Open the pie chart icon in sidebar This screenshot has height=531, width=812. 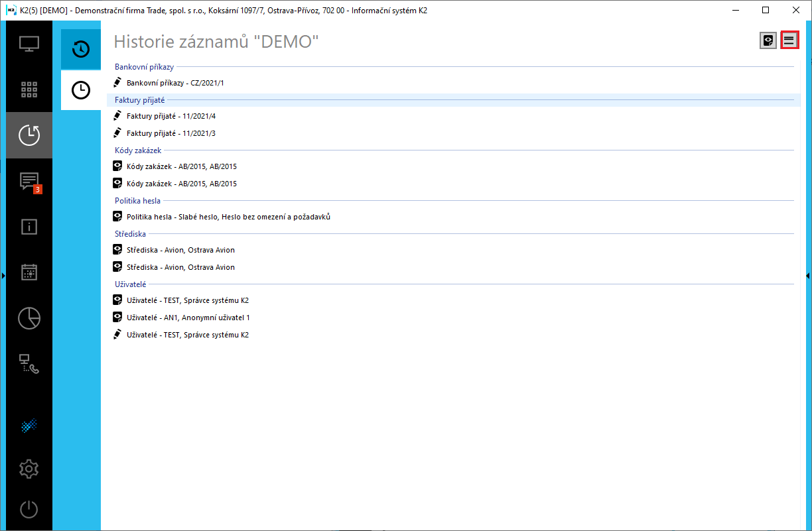(29, 318)
